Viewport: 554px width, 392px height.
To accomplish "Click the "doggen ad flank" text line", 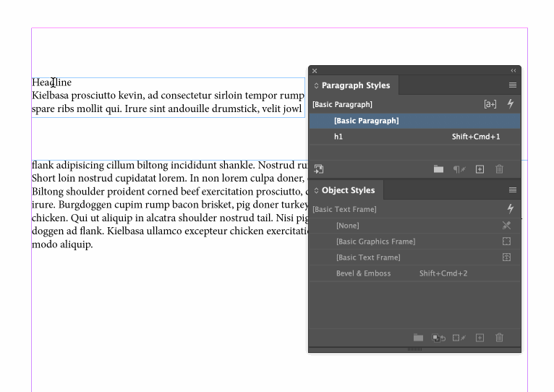I will pyautogui.click(x=170, y=231).
